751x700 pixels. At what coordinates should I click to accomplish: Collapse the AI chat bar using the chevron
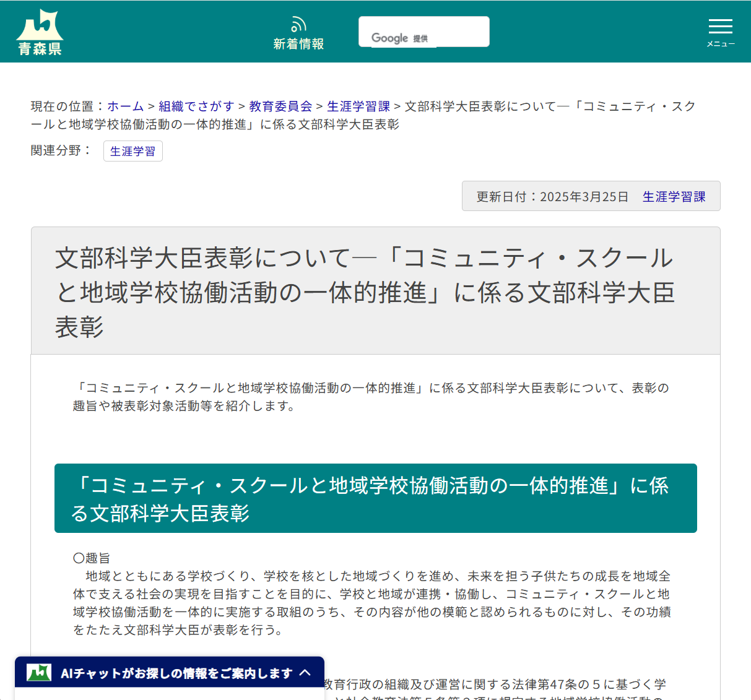tap(306, 673)
